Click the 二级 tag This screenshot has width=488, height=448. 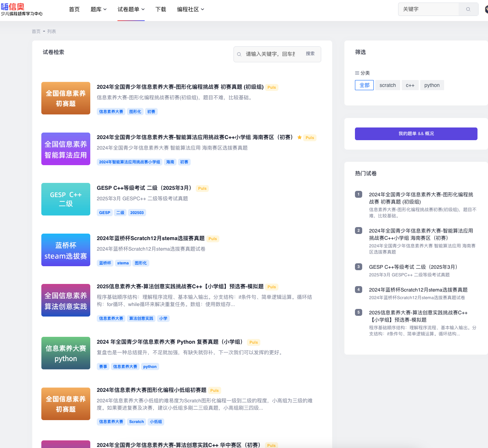point(120,213)
